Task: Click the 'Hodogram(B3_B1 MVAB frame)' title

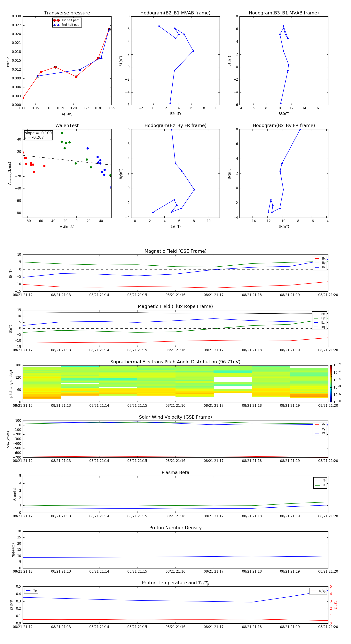Action: tap(284, 13)
